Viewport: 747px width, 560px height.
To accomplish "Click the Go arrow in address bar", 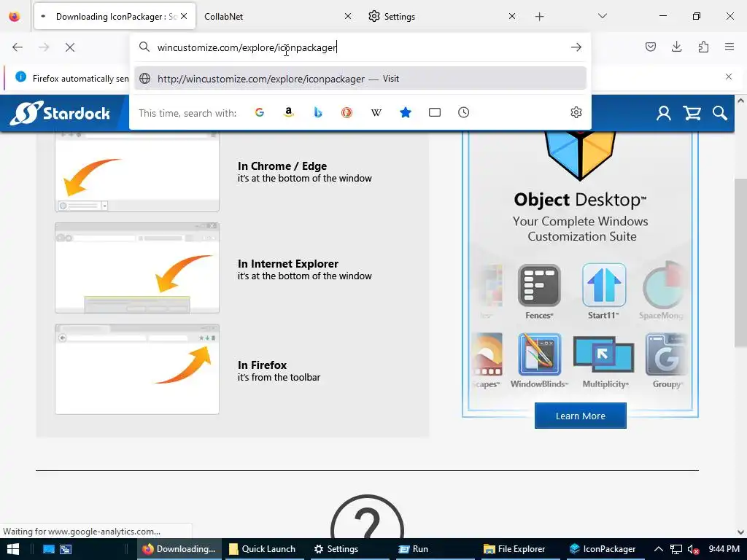I will pos(576,47).
